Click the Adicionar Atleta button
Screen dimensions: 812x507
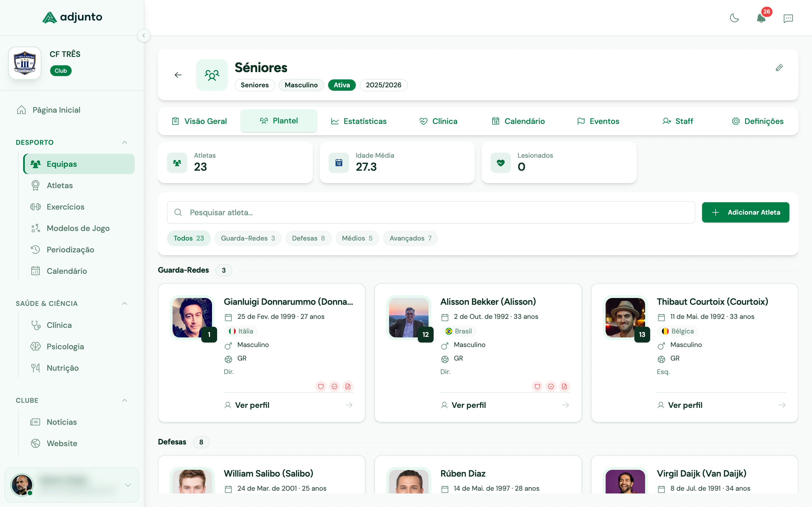pos(745,212)
